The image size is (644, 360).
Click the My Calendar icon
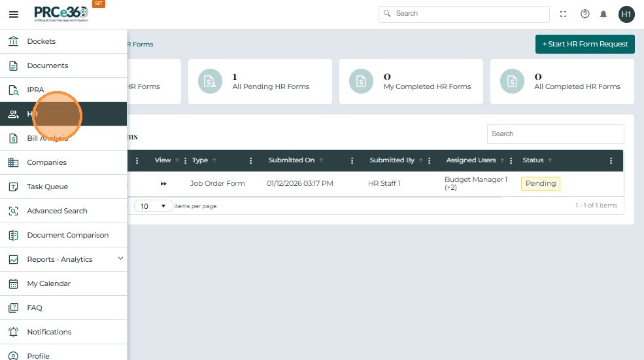(x=14, y=283)
